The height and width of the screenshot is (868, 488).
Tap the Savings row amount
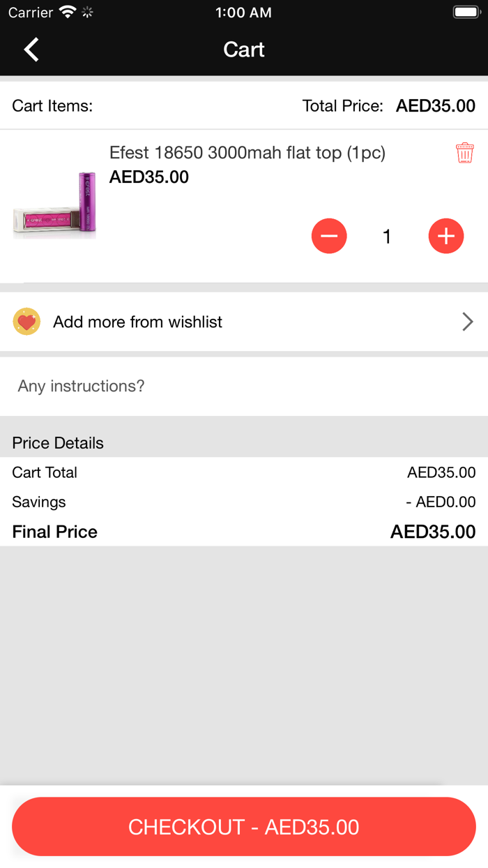coord(441,502)
